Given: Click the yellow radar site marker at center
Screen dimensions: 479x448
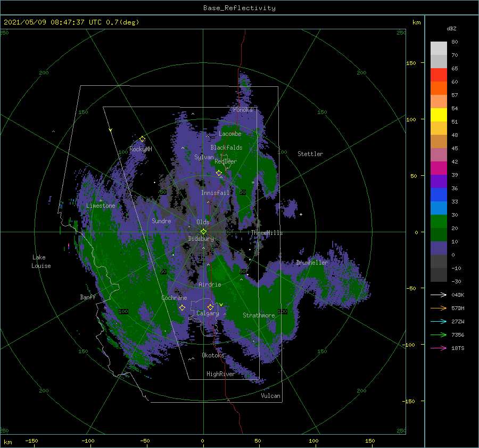Looking at the screenshot, I should (x=203, y=232).
